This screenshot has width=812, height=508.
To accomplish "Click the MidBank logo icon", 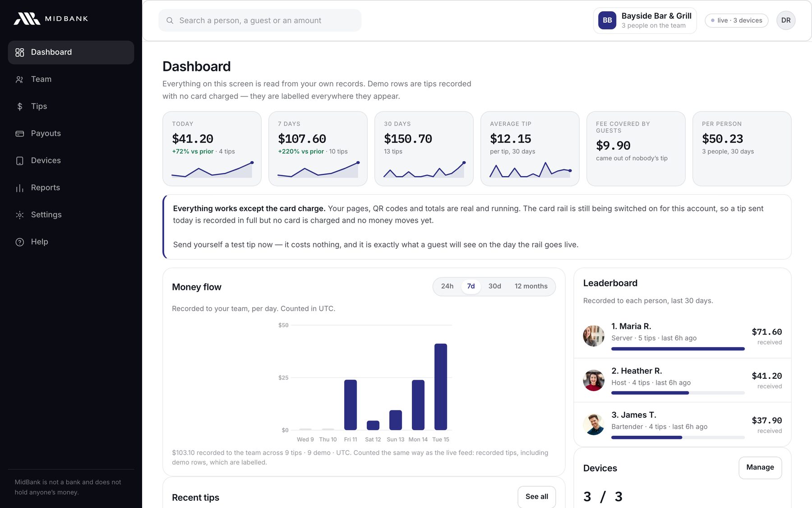I will 27,19.
